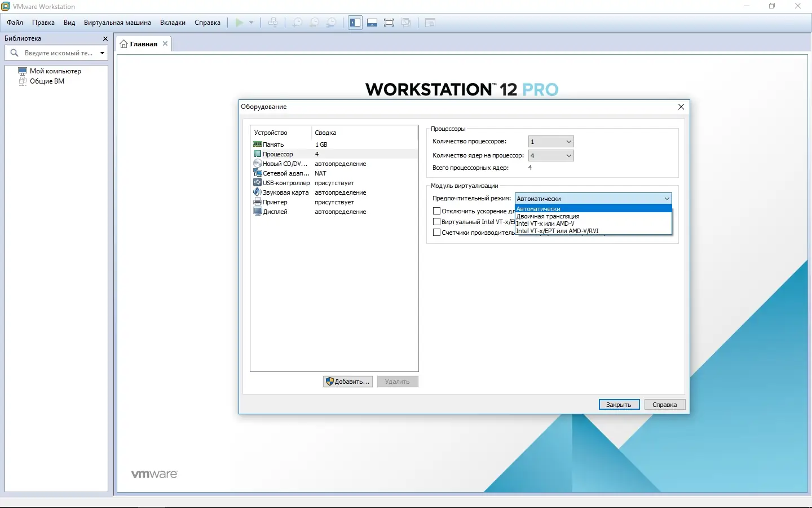Open the library search filter dropdown arrow
This screenshot has height=508, width=812.
click(x=102, y=53)
